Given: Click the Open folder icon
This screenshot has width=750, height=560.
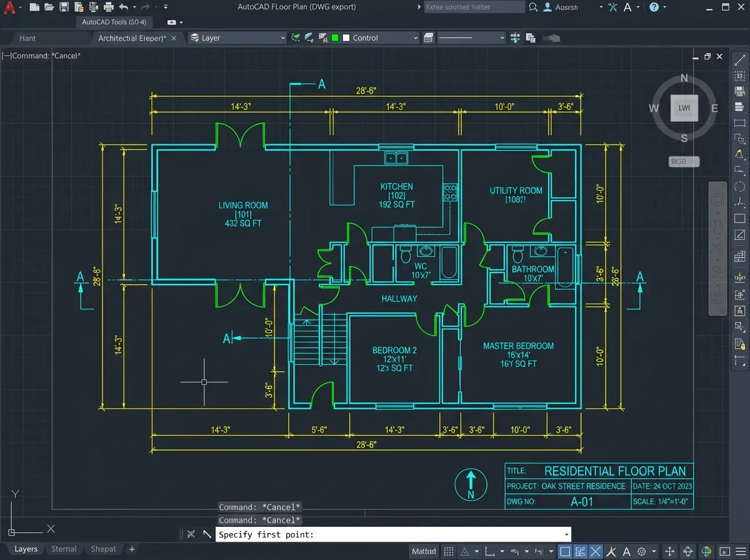Looking at the screenshot, I should point(49,7).
